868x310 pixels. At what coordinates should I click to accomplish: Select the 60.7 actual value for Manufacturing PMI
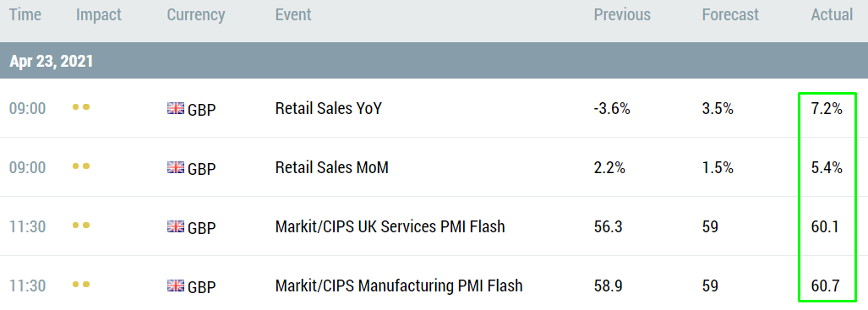click(x=827, y=286)
